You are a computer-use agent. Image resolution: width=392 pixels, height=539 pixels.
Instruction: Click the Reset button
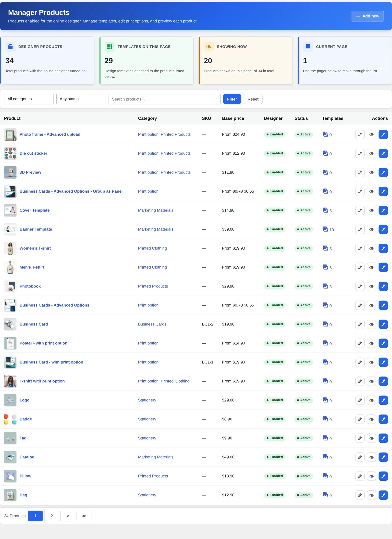tap(253, 99)
